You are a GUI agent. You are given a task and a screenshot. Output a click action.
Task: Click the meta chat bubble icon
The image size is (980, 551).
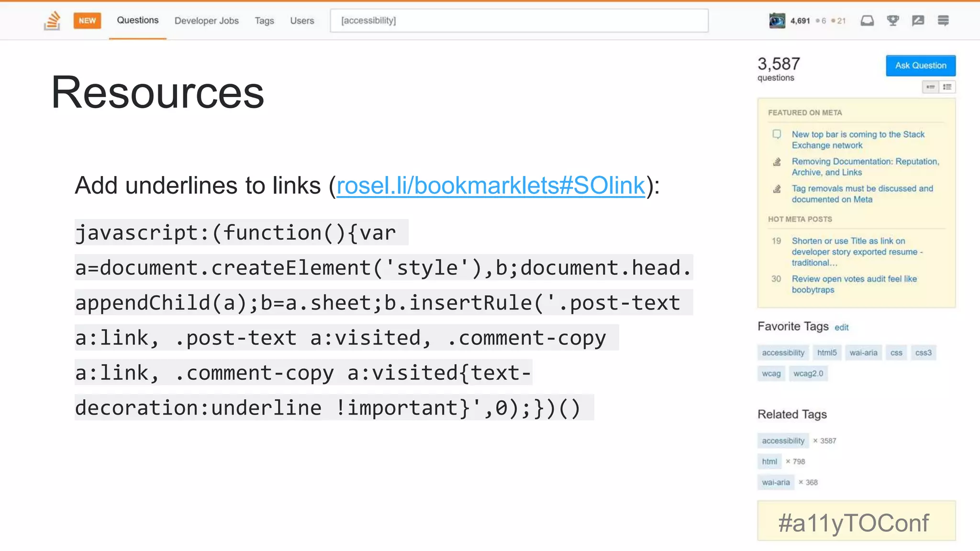(777, 134)
